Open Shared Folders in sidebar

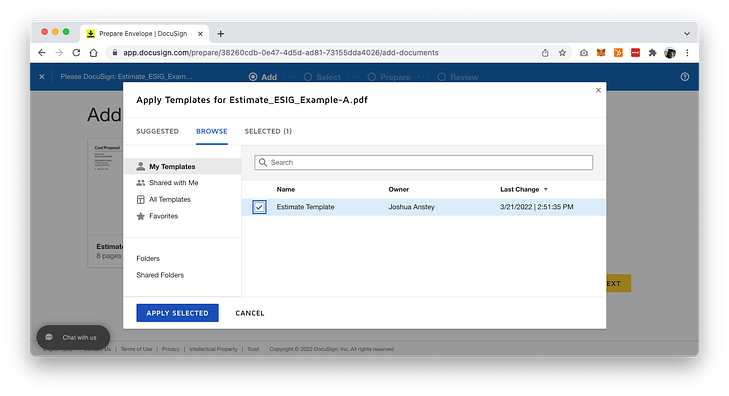tap(160, 275)
